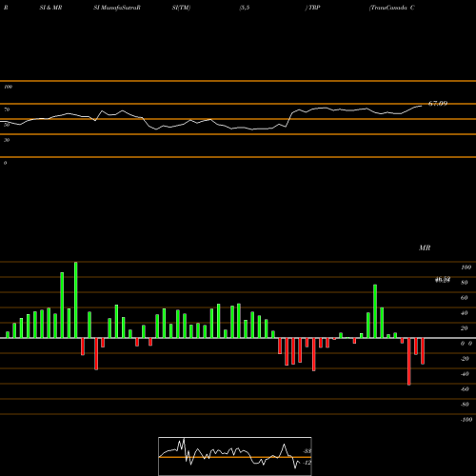Click the 'SI(TM)' header label

point(181,8)
